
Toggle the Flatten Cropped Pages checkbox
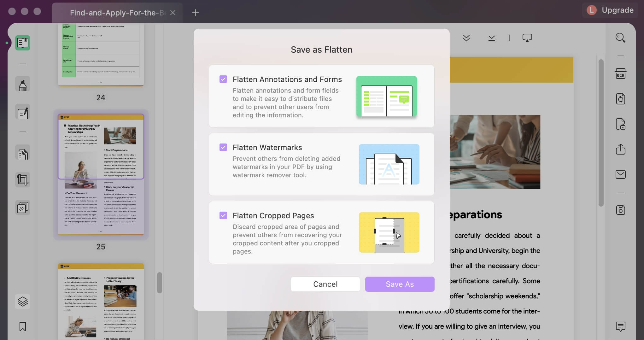coord(224,215)
